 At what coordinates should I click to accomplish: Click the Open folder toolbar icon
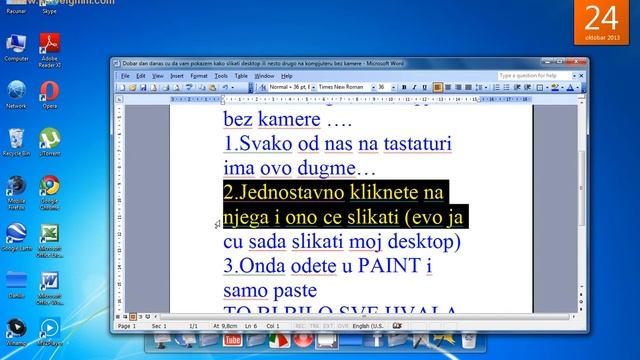[133, 87]
